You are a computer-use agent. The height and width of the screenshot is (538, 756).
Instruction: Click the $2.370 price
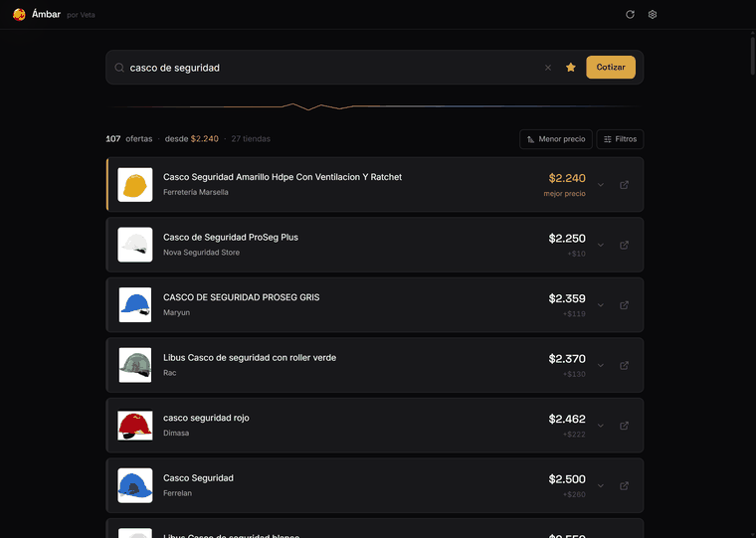coord(567,359)
